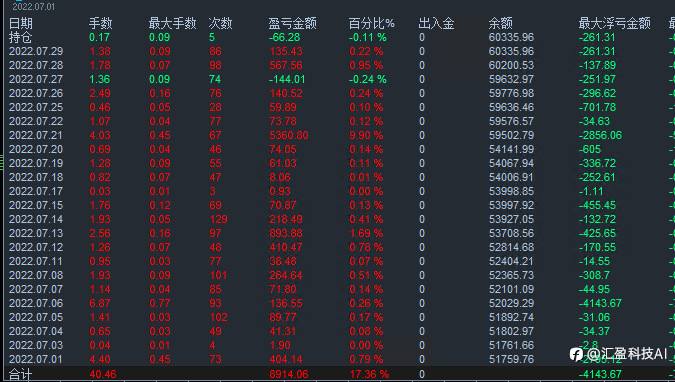Select the 2022.07.12 date row
Screen dimensions: 675x382
coord(36,247)
